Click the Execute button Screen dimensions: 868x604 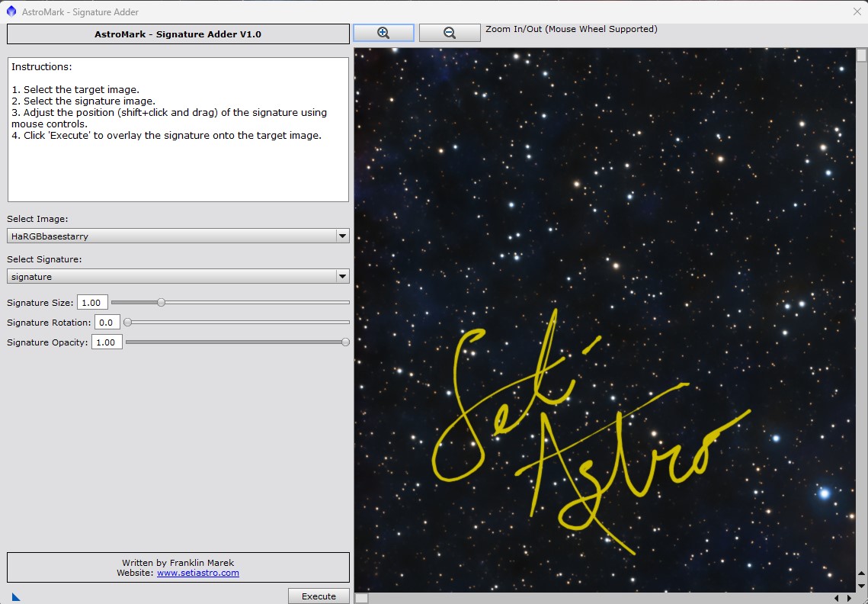click(319, 596)
